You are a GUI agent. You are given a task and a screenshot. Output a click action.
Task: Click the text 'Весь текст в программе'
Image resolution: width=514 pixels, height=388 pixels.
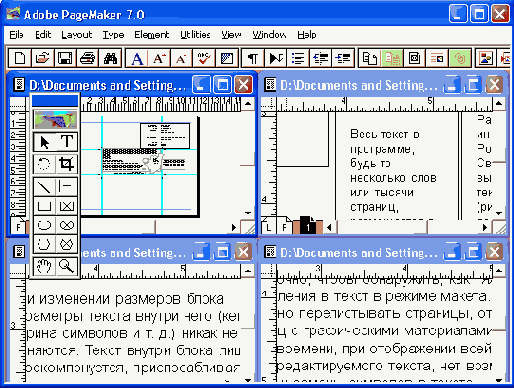[385, 142]
